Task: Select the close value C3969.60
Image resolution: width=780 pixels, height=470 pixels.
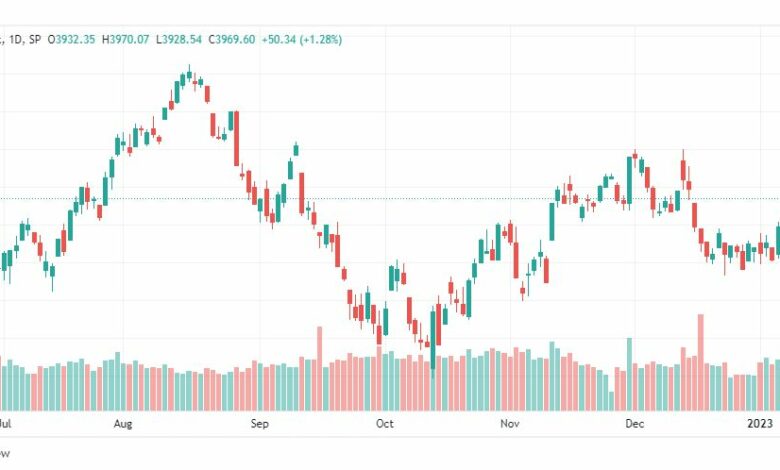Action: [231, 39]
